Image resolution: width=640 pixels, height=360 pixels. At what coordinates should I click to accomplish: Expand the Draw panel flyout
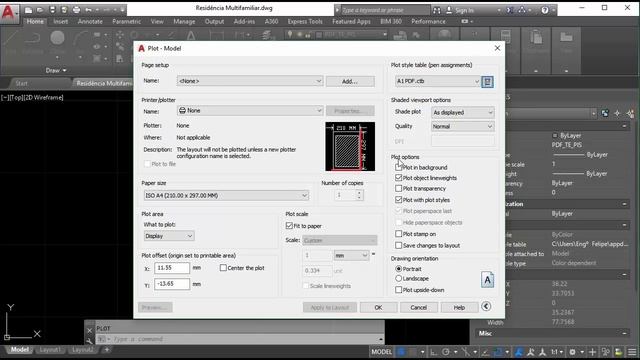point(56,70)
